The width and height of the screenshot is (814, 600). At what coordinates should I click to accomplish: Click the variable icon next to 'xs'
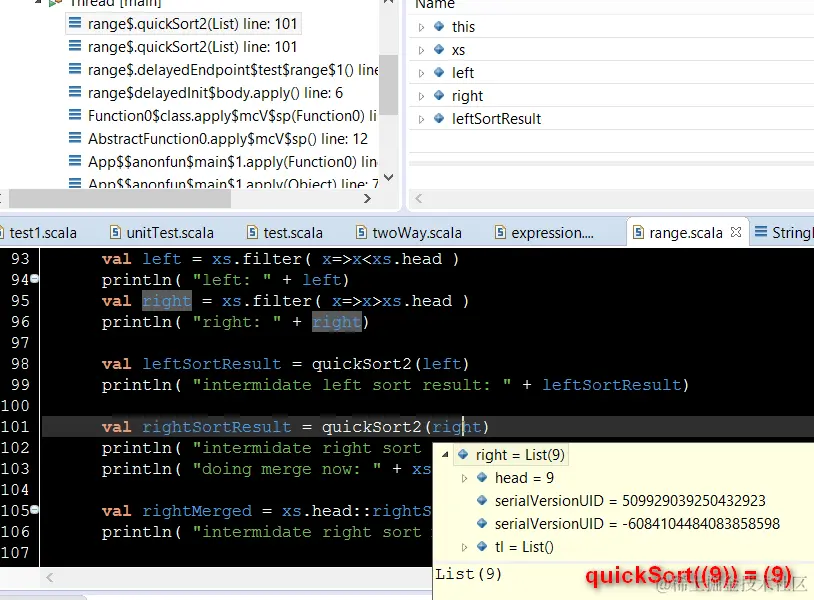click(x=439, y=49)
